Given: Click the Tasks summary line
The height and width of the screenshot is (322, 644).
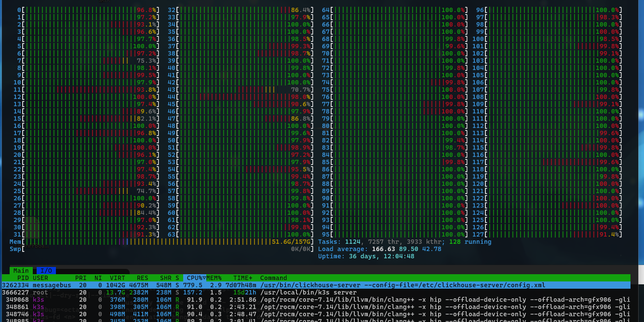Looking at the screenshot, I should coord(405,242).
